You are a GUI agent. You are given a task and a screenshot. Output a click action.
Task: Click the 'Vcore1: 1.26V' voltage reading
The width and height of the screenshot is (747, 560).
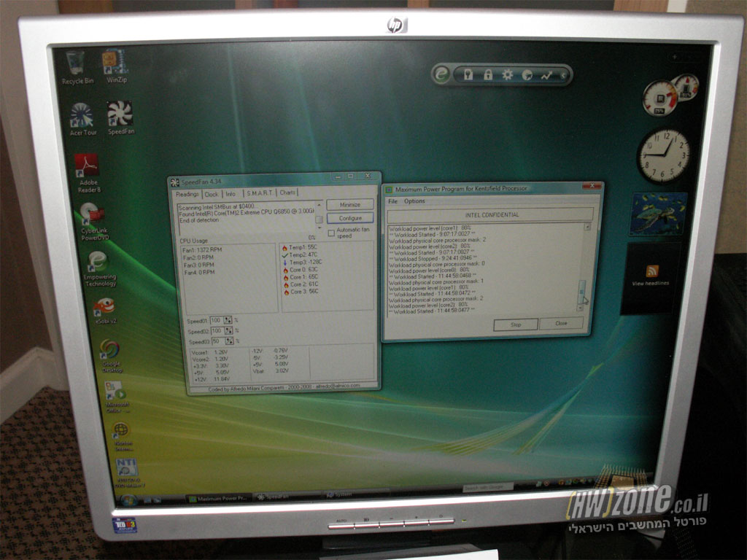(x=209, y=352)
